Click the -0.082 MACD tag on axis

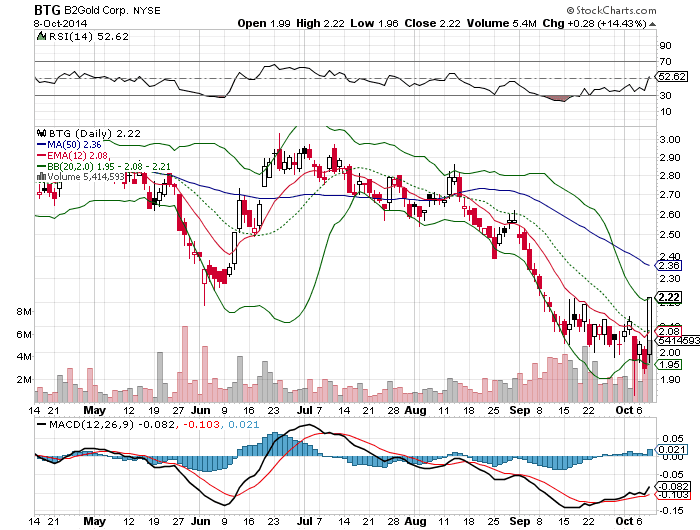(672, 487)
